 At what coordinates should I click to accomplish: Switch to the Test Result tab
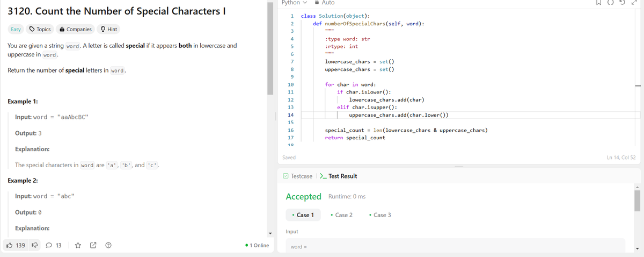(338, 176)
